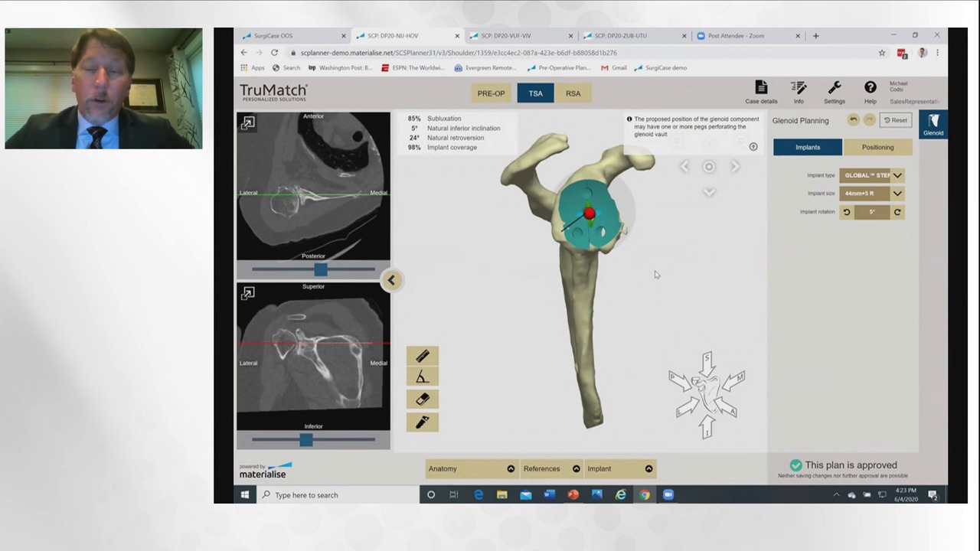
Task: Collapse the warning message with the up arrow
Action: [753, 147]
